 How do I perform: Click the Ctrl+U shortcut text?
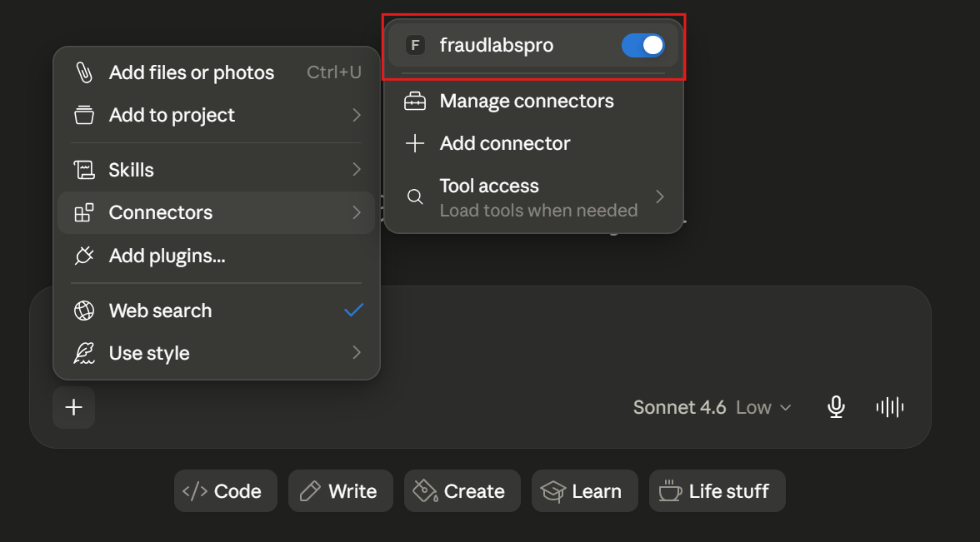pyautogui.click(x=333, y=72)
